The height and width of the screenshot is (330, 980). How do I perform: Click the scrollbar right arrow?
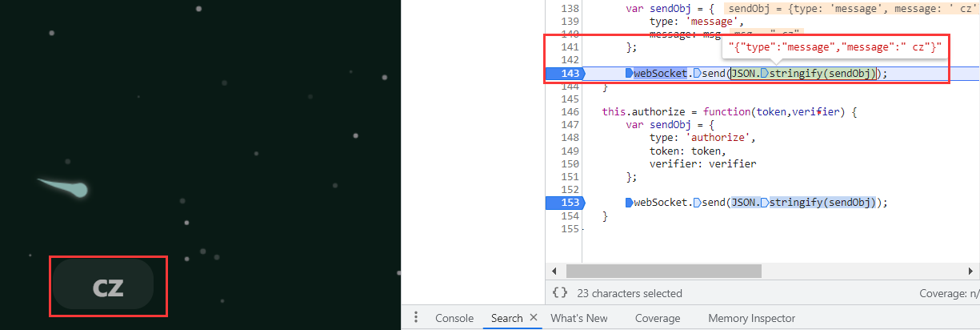[x=973, y=272]
